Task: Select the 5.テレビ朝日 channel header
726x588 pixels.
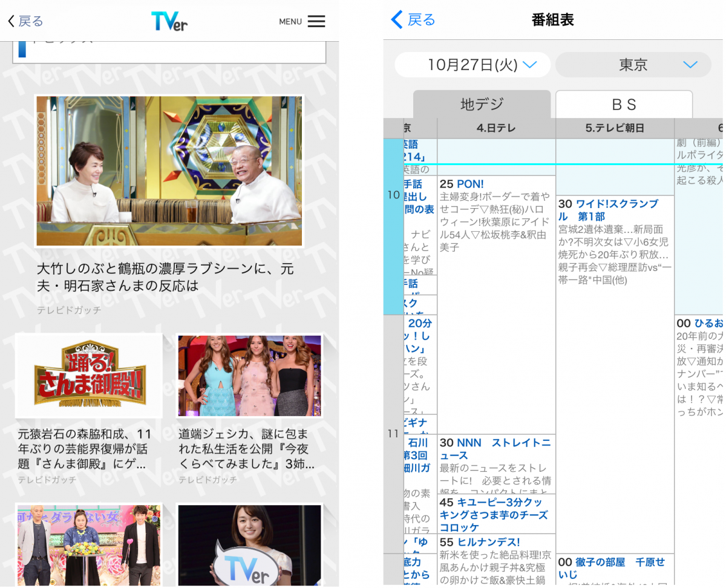Action: point(615,128)
